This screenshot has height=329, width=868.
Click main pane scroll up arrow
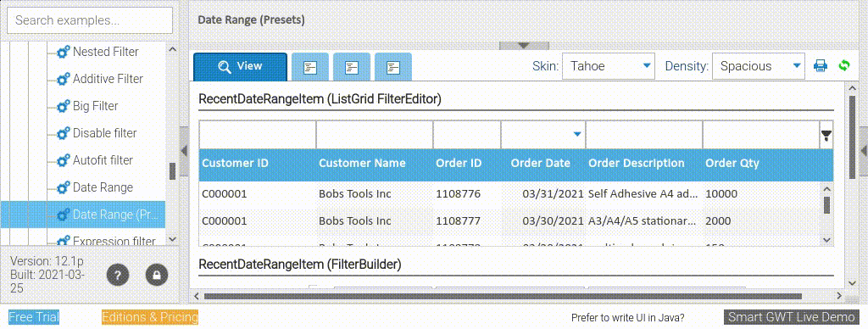point(853,88)
